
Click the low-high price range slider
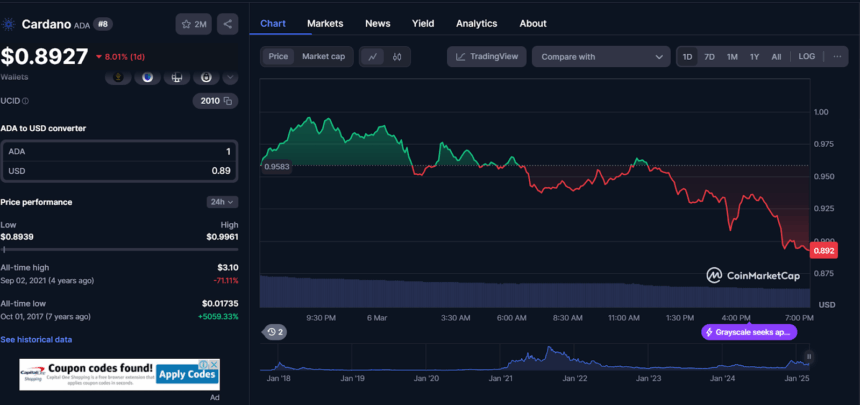pyautogui.click(x=119, y=250)
